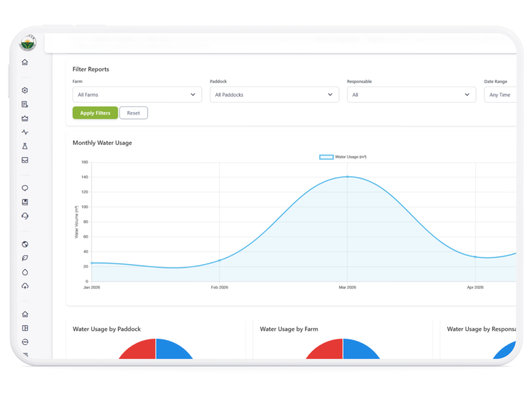532x399 pixels.
Task: Expand the Paddock dropdown showing All Paddocks
Action: (274, 95)
